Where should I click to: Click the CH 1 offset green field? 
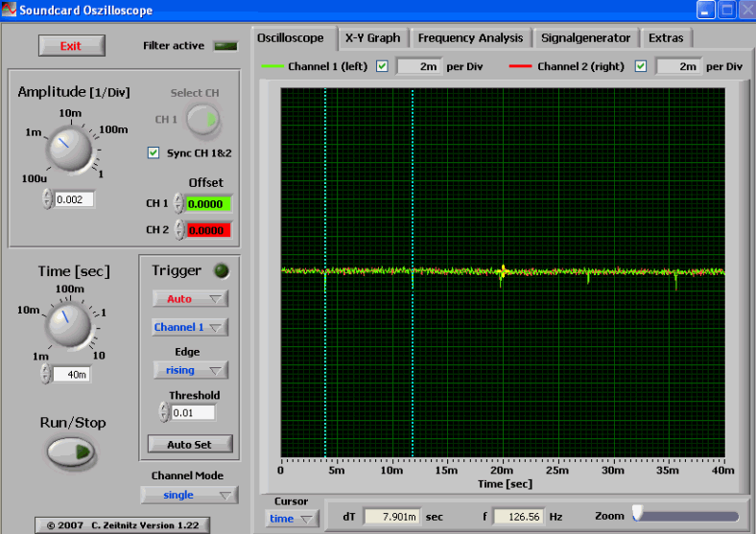209,204
